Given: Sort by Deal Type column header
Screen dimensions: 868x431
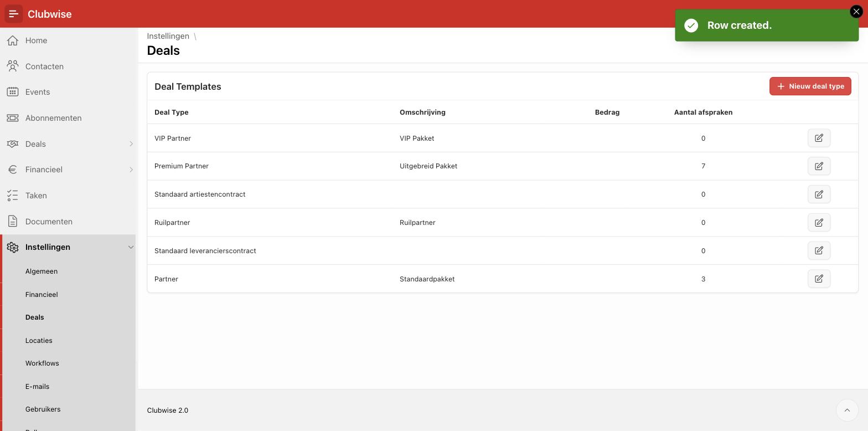Looking at the screenshot, I should click(x=171, y=112).
